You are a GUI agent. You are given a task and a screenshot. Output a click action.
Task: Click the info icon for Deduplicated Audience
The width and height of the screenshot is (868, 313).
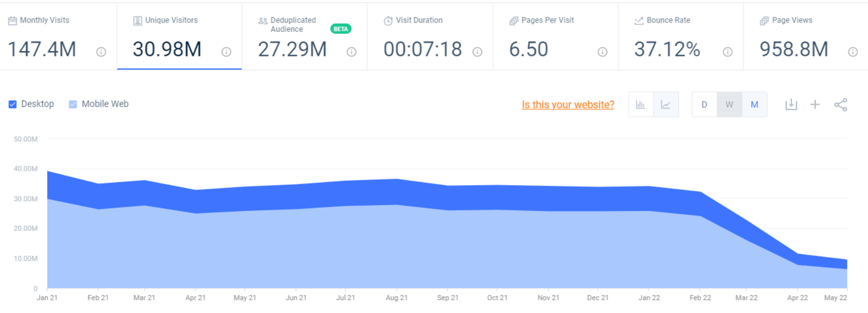pos(351,52)
